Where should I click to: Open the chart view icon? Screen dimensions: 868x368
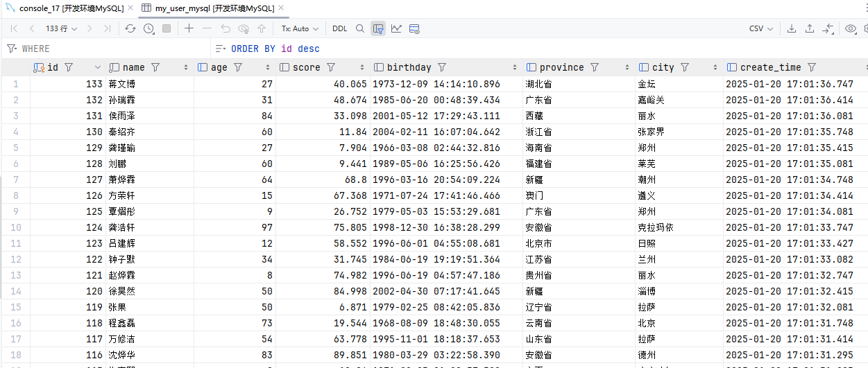[x=396, y=28]
